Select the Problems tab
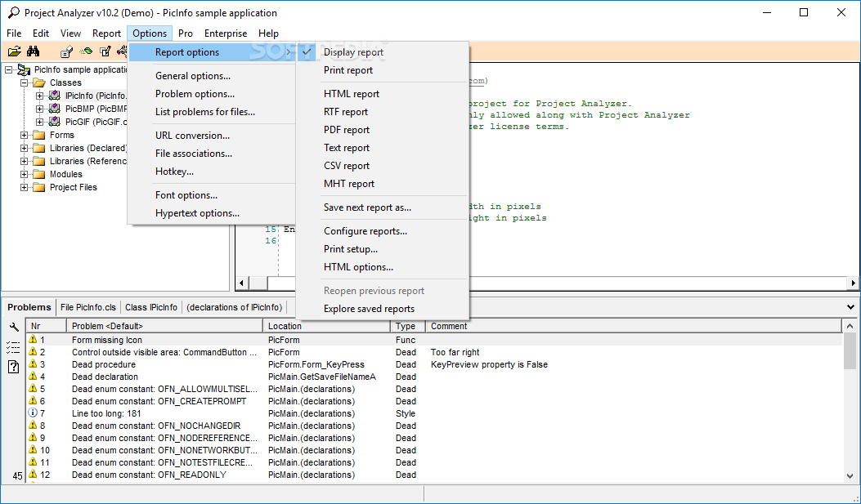Screen dimensions: 861x504 pos(29,308)
